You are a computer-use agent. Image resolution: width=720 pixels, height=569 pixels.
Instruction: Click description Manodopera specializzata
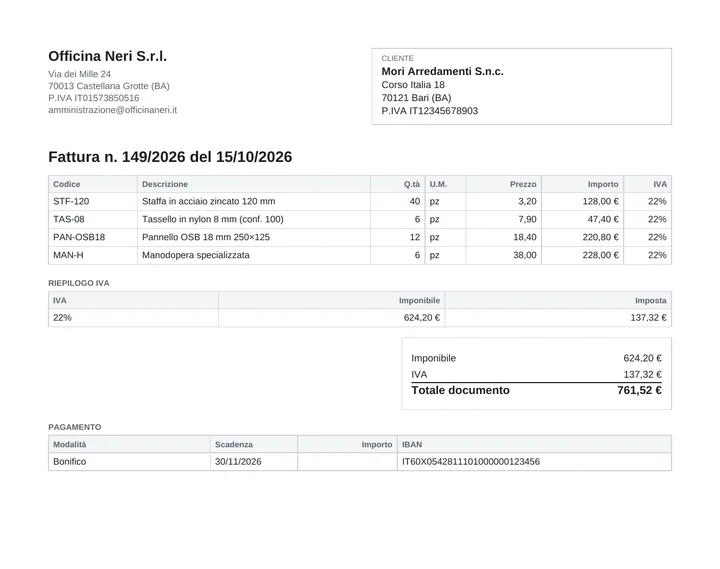[196, 255]
